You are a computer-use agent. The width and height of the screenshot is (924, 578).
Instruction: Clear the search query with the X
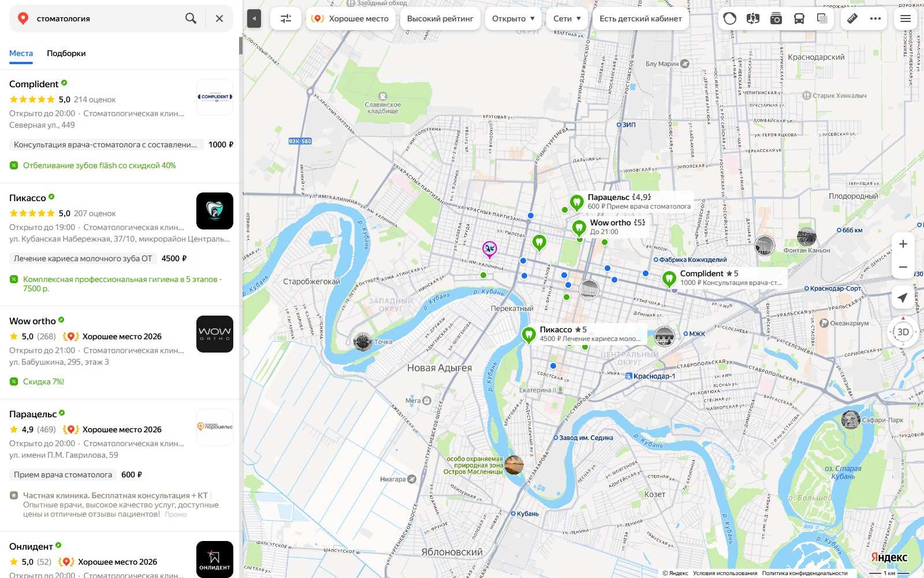tap(219, 18)
